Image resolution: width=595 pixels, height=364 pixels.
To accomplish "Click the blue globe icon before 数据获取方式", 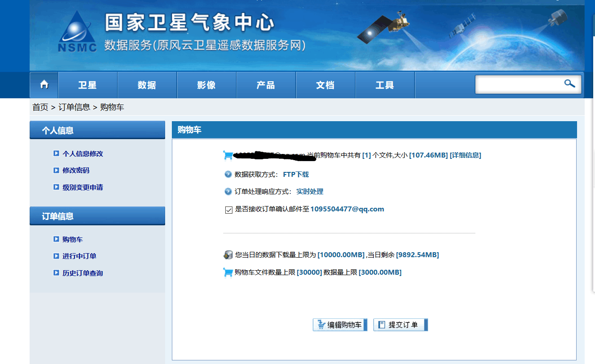I will [x=228, y=174].
